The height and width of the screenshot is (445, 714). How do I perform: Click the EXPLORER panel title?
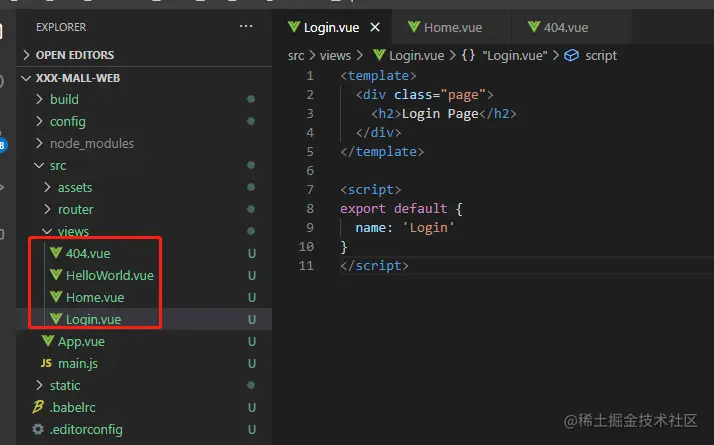[x=61, y=27]
